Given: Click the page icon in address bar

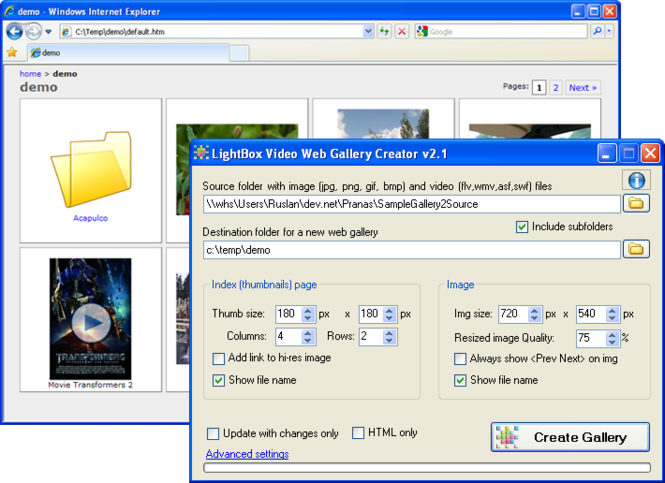Looking at the screenshot, I should [x=67, y=31].
